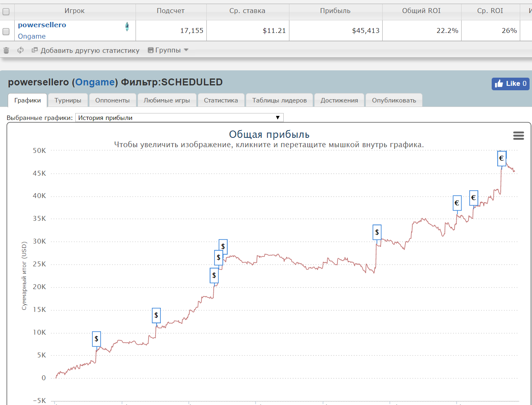
Task: Click the topmost euro marker near 50K
Action: tap(501, 158)
